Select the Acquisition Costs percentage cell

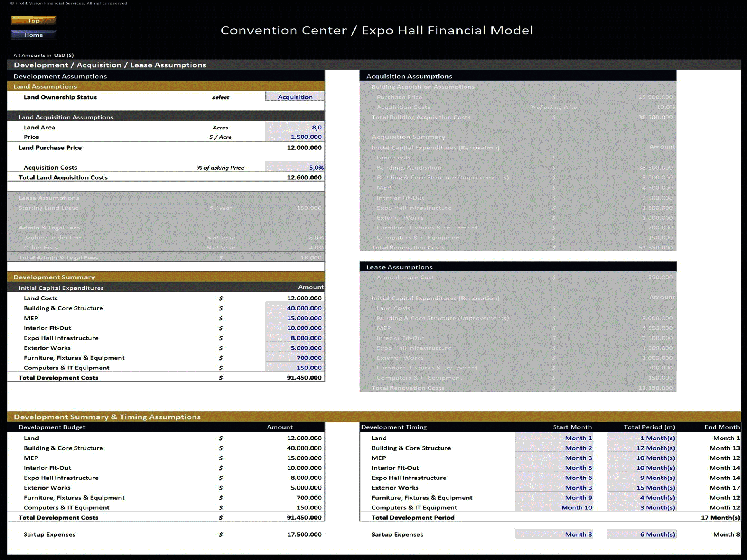tap(295, 167)
